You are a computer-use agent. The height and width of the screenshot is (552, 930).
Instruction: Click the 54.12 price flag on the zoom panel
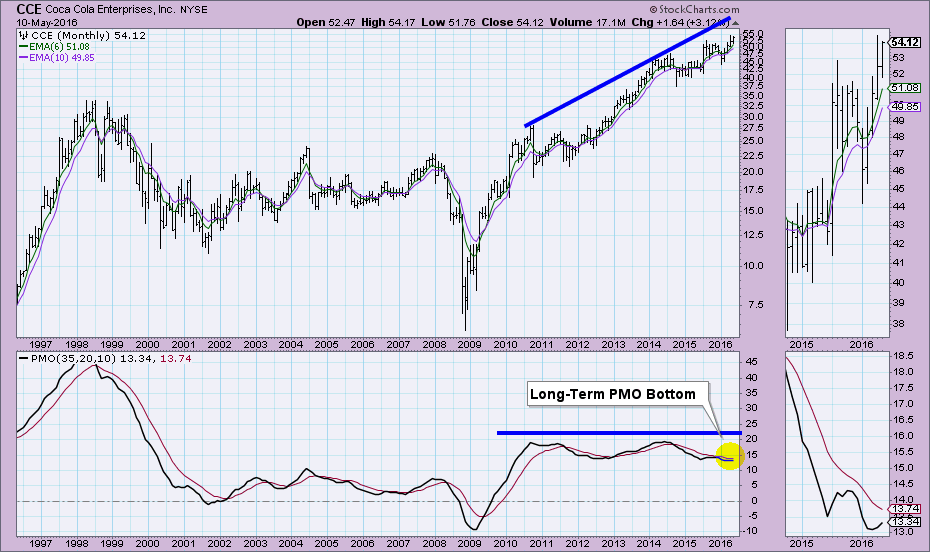(905, 42)
